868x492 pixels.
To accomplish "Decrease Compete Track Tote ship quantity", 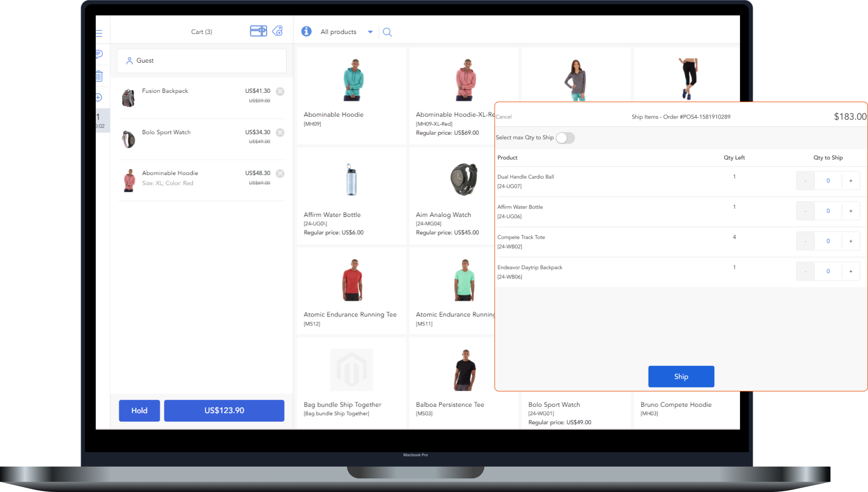I will click(x=805, y=241).
